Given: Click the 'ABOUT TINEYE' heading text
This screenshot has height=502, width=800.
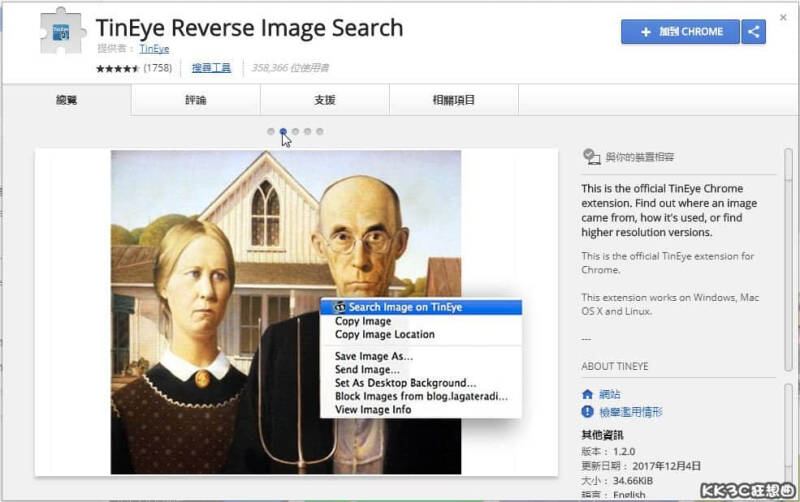Looking at the screenshot, I should [615, 366].
